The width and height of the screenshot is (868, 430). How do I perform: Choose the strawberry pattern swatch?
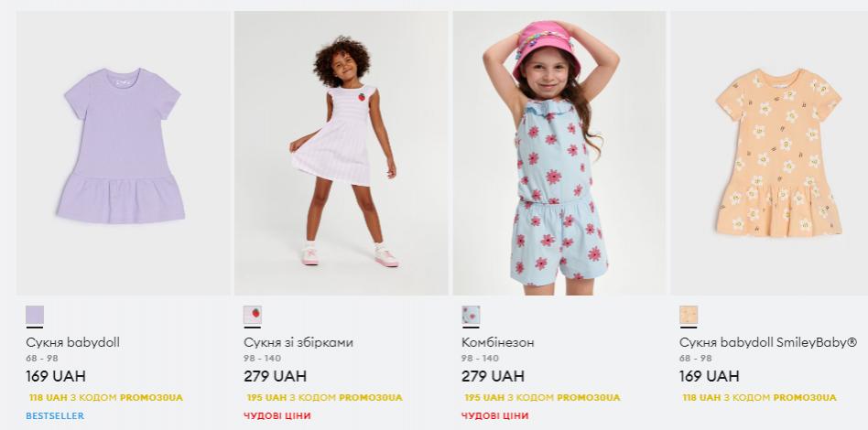coord(253,315)
